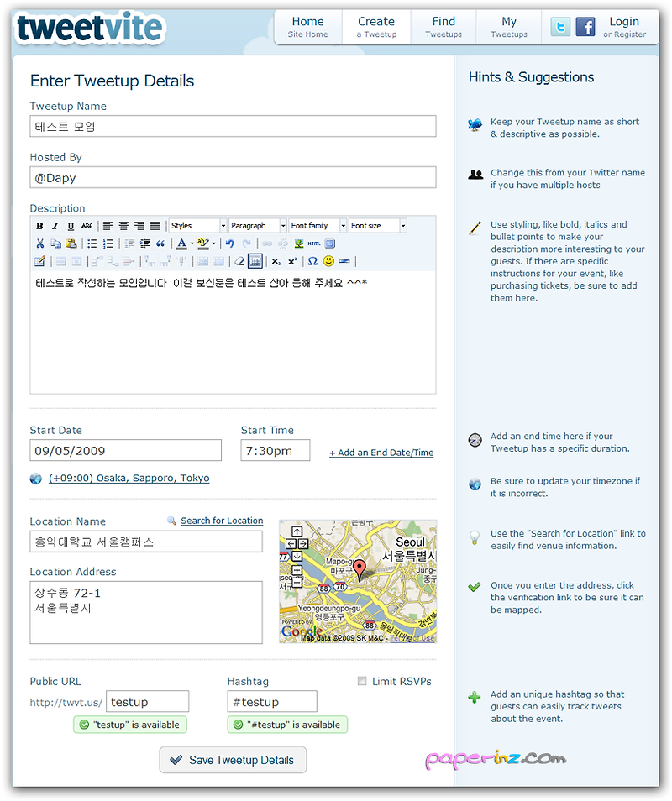
Task: Go to Home in site navigation
Action: [307, 27]
